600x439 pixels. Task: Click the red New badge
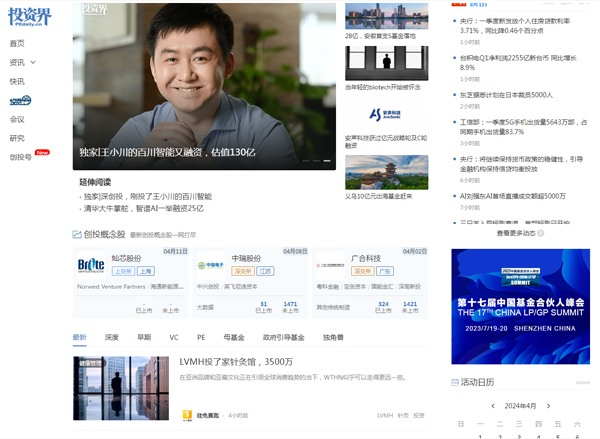pyautogui.click(x=42, y=152)
